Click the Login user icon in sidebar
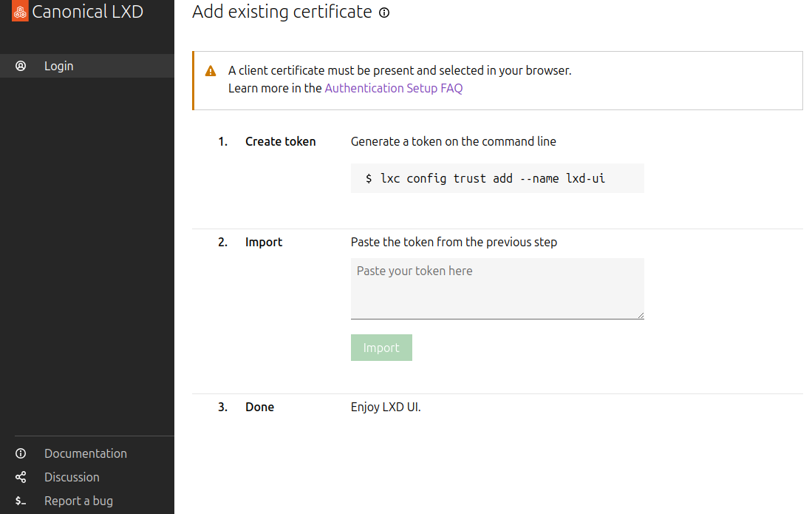Image resolution: width=812 pixels, height=514 pixels. click(x=21, y=66)
